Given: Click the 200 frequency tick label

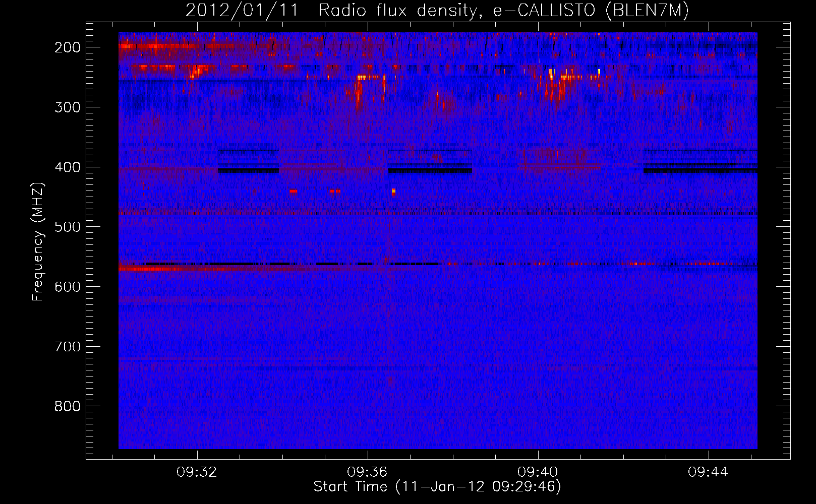Looking at the screenshot, I should (x=68, y=47).
